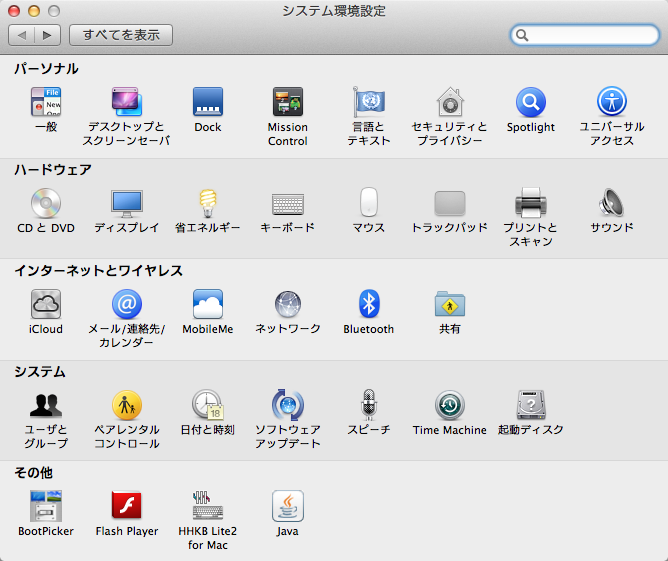This screenshot has height=561, width=668.
Task: Open the Flash Player preference pane
Action: pyautogui.click(x=127, y=506)
